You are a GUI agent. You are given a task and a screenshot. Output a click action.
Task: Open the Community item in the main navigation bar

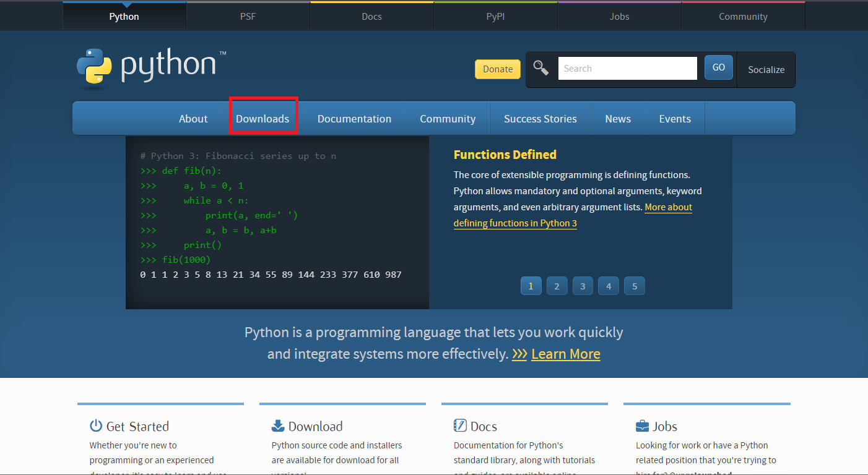[x=448, y=119]
